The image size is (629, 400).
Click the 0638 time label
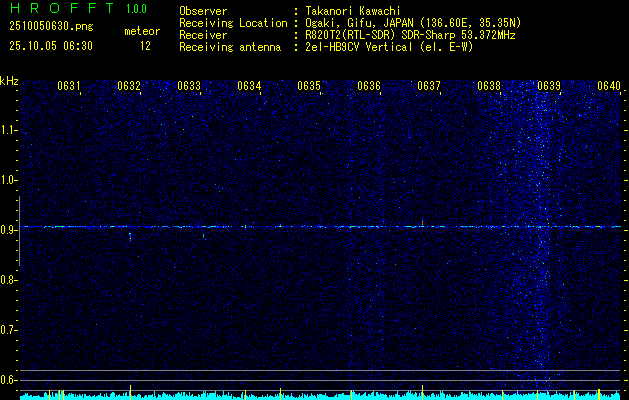pos(489,86)
